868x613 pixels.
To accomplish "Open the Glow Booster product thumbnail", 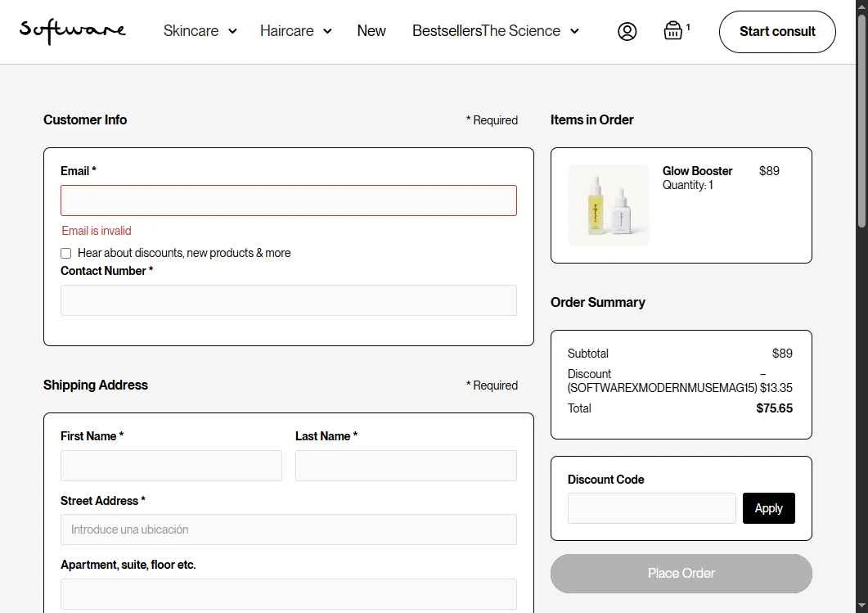I will (609, 205).
